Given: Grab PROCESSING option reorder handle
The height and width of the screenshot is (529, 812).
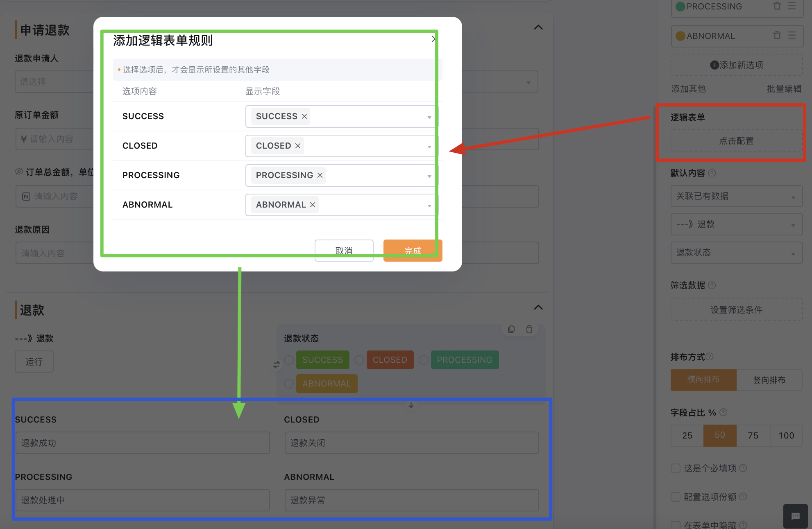Looking at the screenshot, I should (x=792, y=6).
